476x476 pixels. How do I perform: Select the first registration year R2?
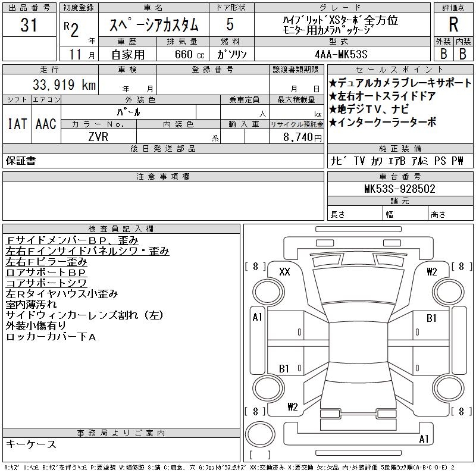click(71, 30)
